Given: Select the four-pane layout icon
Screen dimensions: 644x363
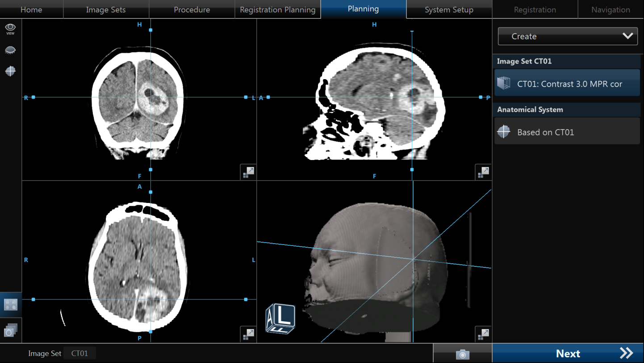Looking at the screenshot, I should [10, 305].
